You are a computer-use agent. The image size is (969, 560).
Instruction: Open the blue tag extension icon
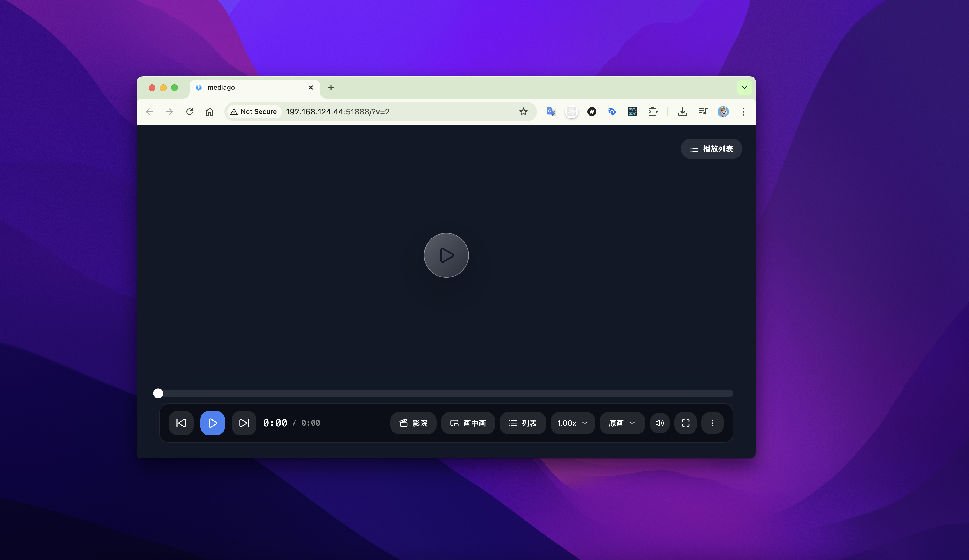point(612,112)
